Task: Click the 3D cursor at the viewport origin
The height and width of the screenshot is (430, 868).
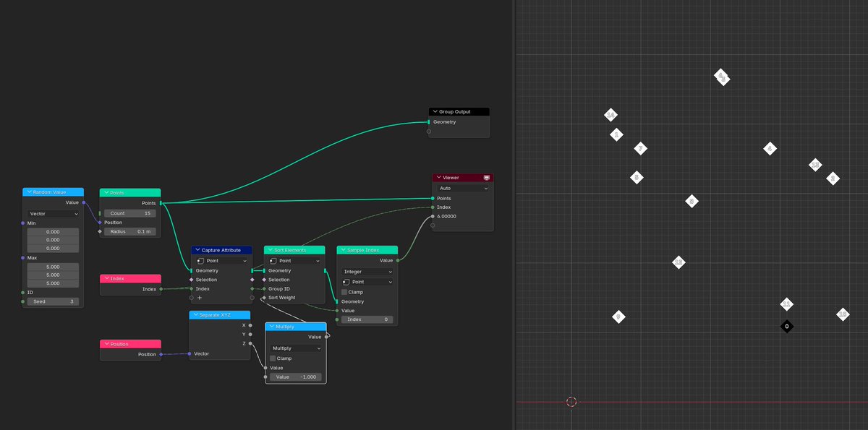Action: coord(571,402)
